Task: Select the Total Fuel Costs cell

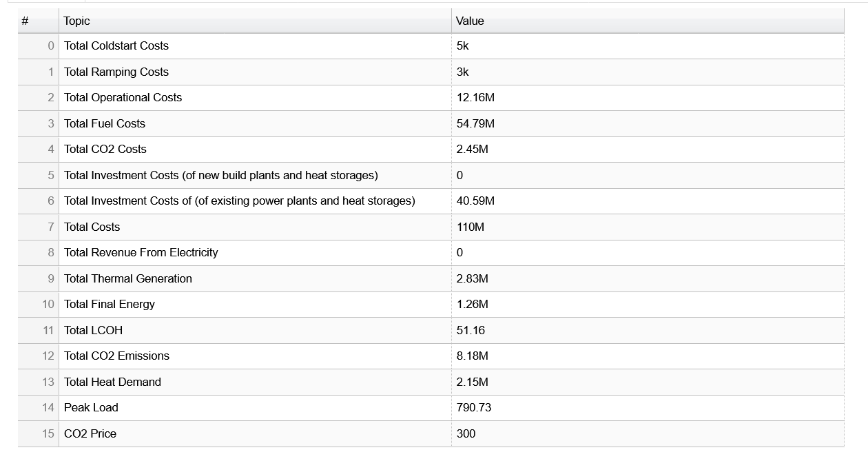Action: 255,123
